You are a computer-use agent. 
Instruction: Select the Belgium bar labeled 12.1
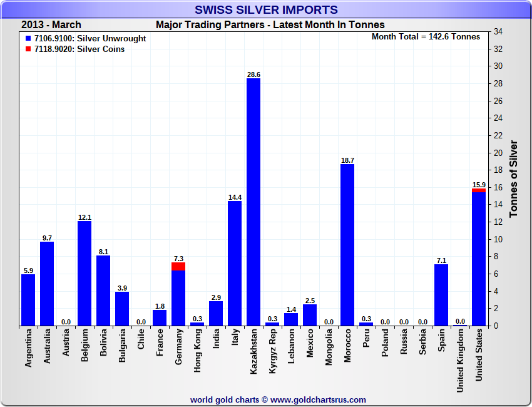tap(84, 273)
